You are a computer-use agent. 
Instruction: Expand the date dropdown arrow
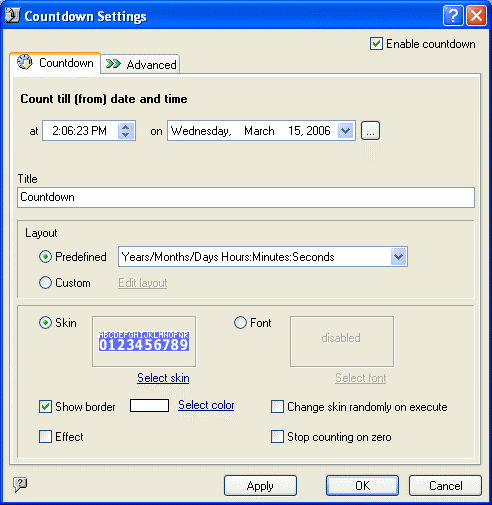pyautogui.click(x=345, y=131)
